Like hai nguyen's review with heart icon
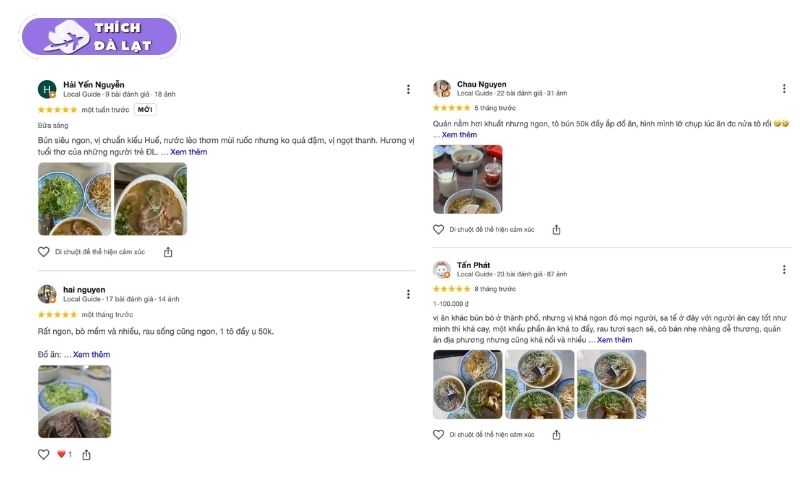This screenshot has height=500, width=800. click(x=44, y=454)
